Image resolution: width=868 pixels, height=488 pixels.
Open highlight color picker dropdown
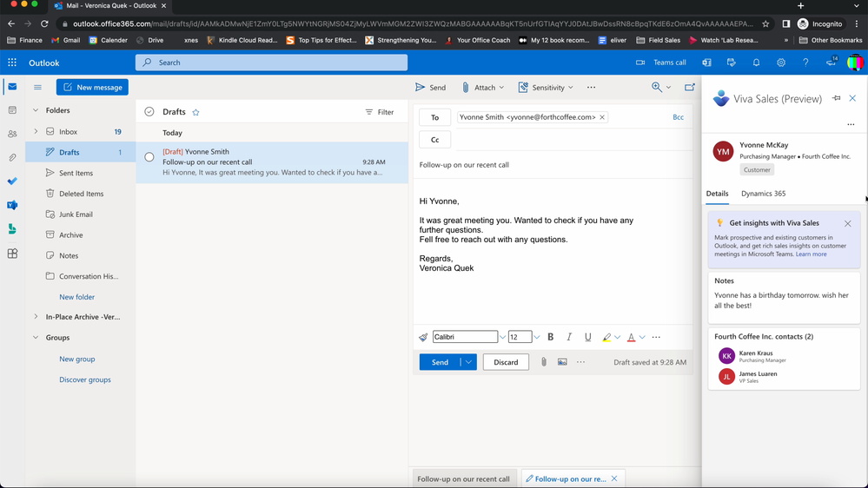[617, 337]
